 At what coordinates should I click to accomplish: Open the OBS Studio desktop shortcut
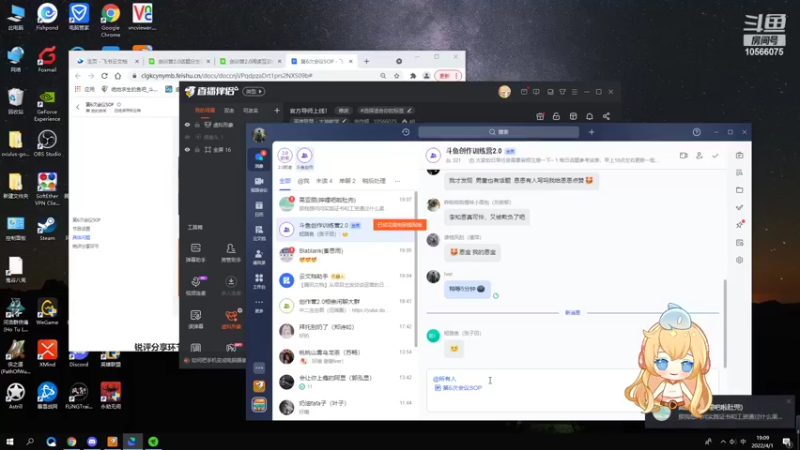pyautogui.click(x=47, y=143)
